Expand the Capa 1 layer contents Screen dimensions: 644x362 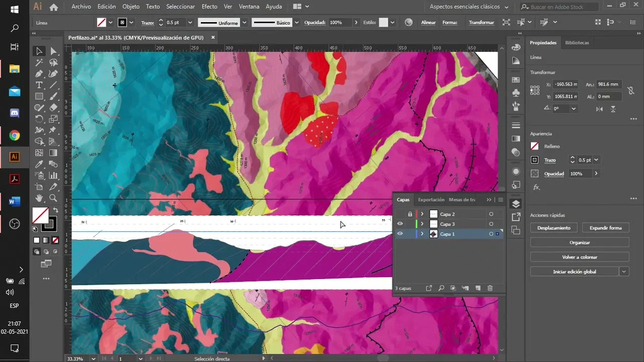[x=422, y=234]
